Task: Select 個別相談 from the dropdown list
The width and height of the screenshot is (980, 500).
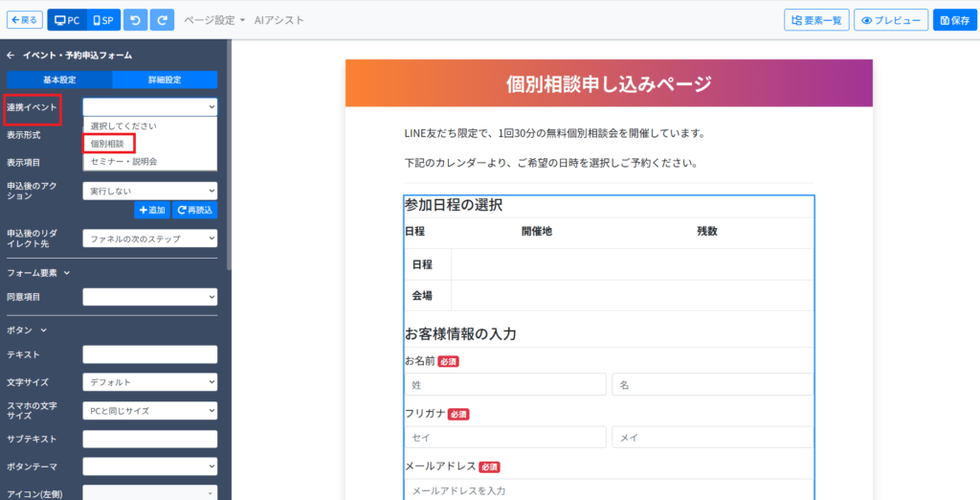Action: (x=107, y=144)
